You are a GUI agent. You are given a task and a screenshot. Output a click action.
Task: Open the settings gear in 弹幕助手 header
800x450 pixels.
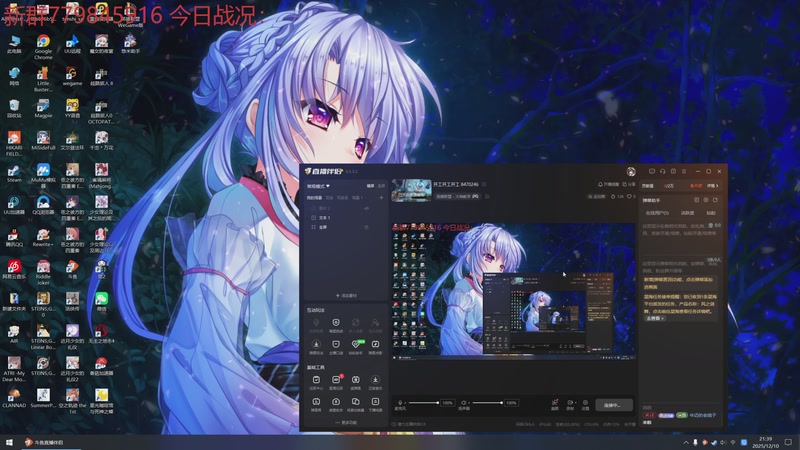pyautogui.click(x=706, y=200)
